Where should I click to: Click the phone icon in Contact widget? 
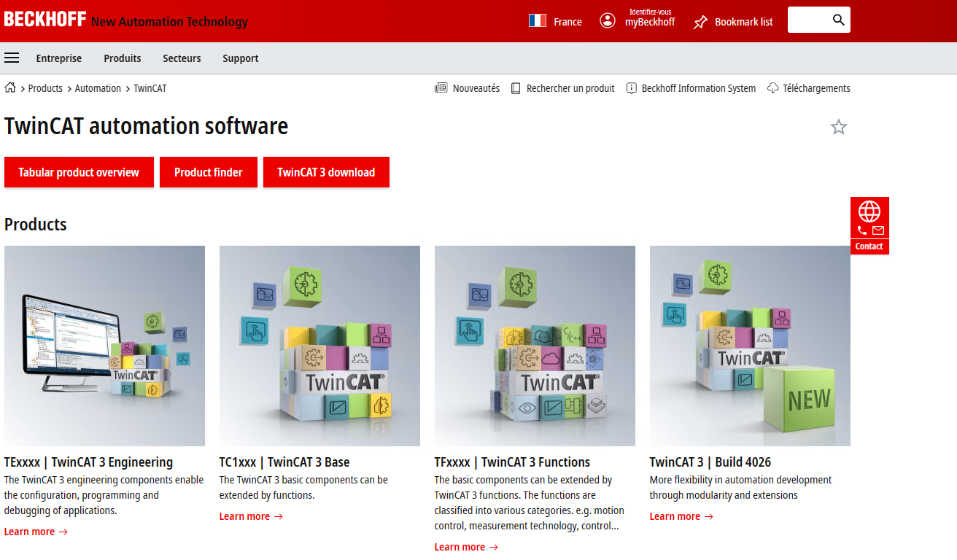(862, 230)
